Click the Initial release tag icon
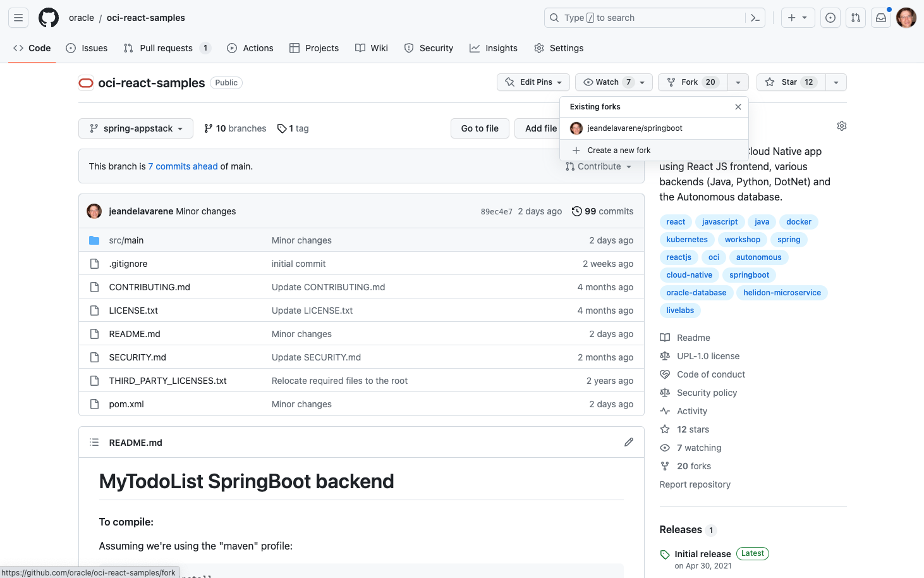924x578 pixels. tap(665, 555)
